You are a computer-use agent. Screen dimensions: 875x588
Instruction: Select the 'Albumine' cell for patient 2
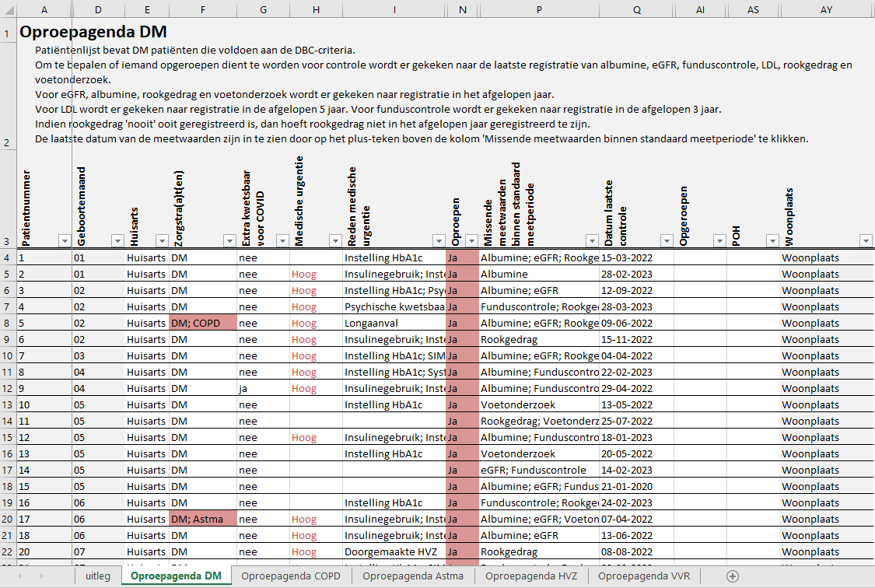point(539,274)
